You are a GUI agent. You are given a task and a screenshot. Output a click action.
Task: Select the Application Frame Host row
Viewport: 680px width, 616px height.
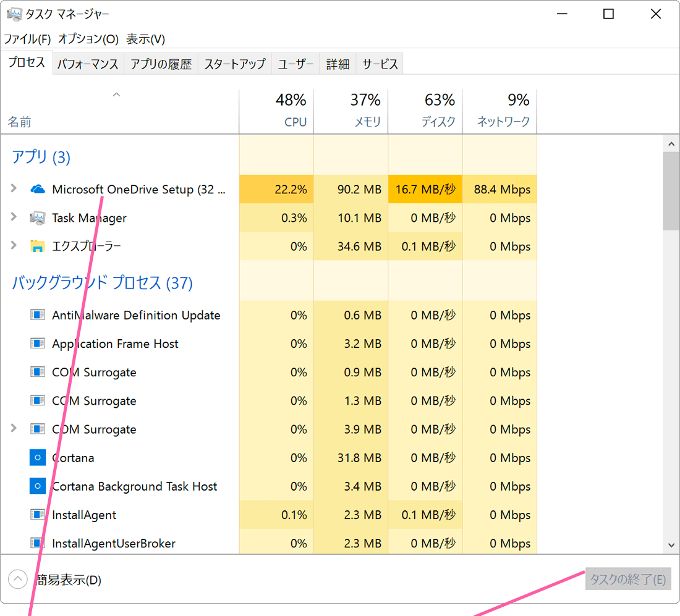click(269, 344)
